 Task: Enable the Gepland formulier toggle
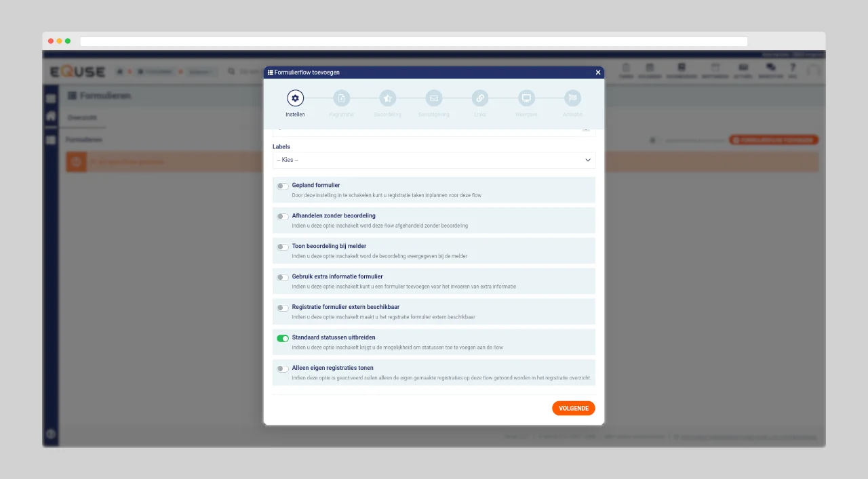(x=283, y=186)
